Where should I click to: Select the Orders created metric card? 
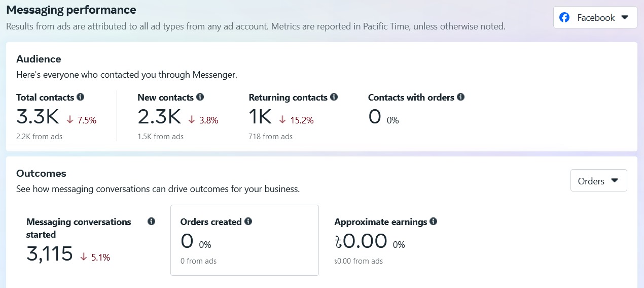[x=244, y=240]
